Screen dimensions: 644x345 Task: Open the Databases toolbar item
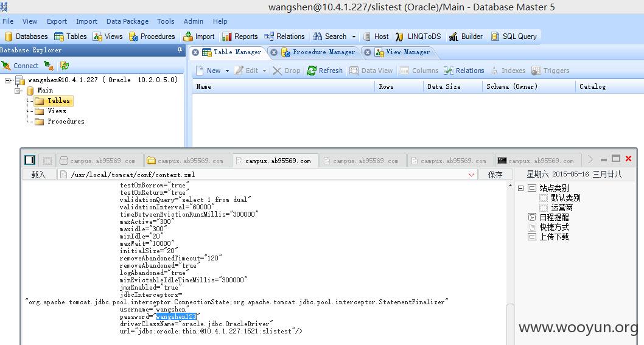(x=26, y=37)
